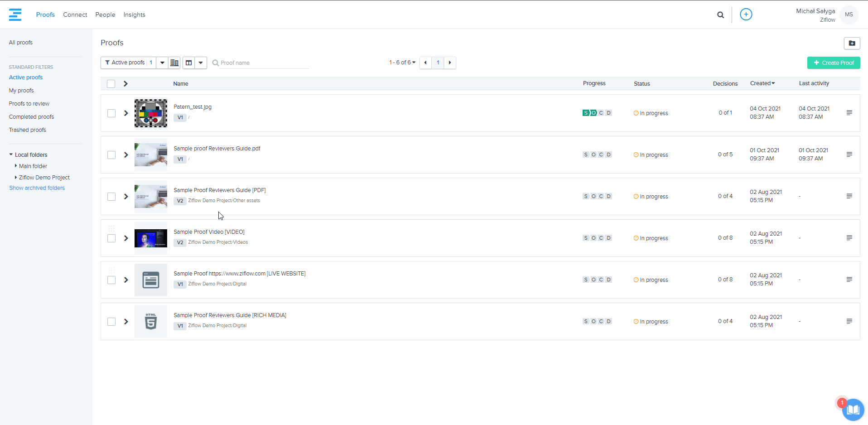The width and height of the screenshot is (868, 425).
Task: Click the new folder icon button
Action: (x=852, y=43)
